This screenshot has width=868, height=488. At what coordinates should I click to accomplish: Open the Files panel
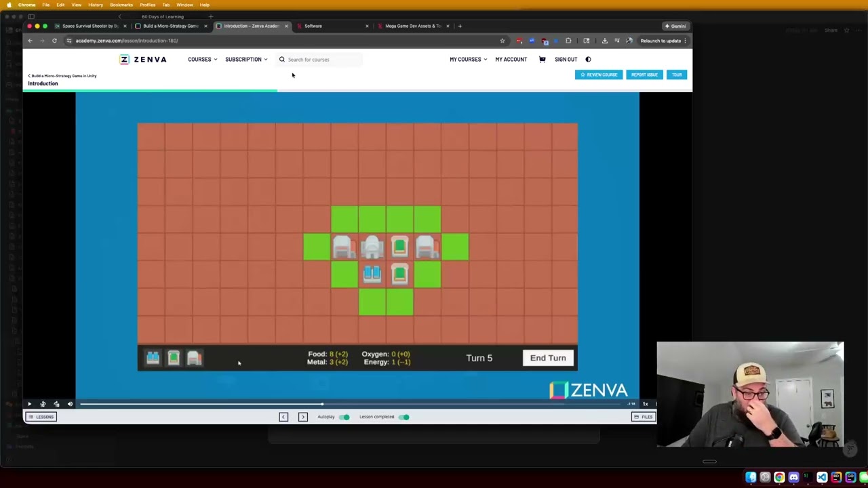point(644,417)
